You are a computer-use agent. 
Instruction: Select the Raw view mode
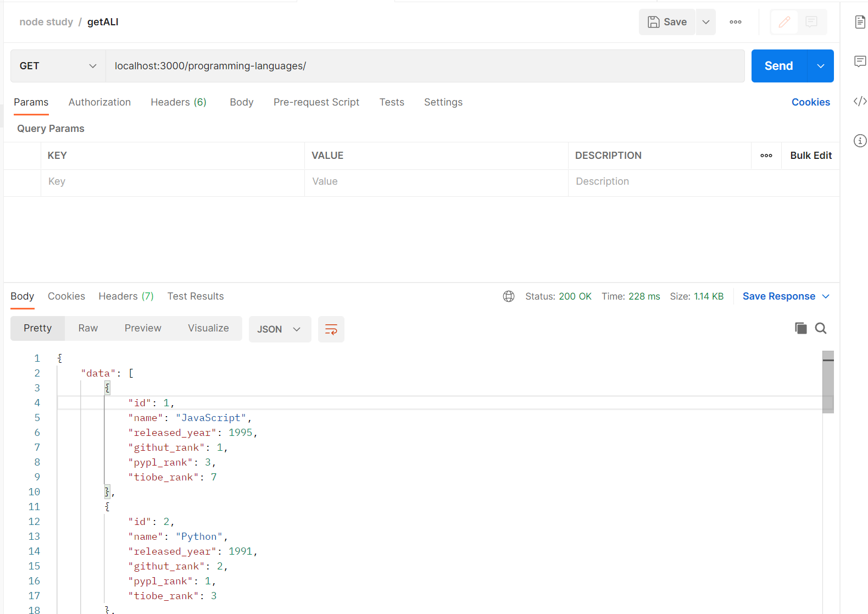tap(88, 328)
